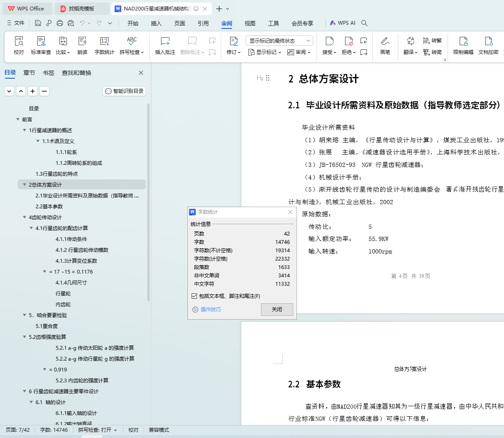Click the outline panel vertical scrollbar
This screenshot has height=438, width=504.
click(x=148, y=202)
